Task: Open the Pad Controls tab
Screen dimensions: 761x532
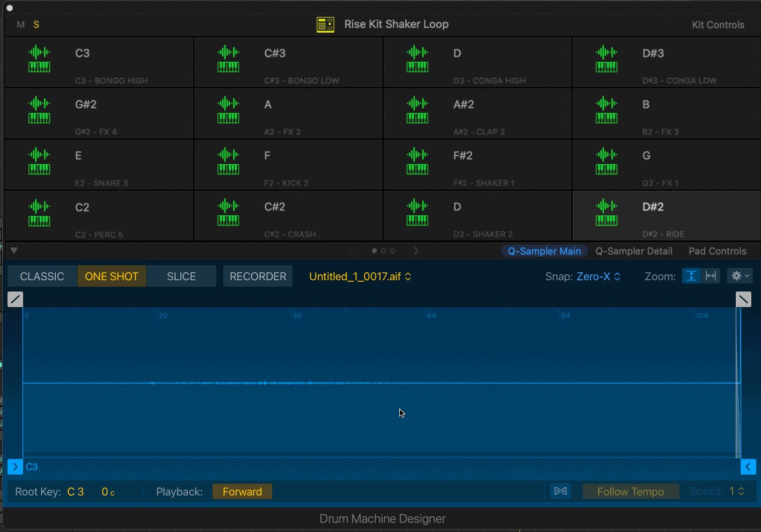Action: point(717,251)
